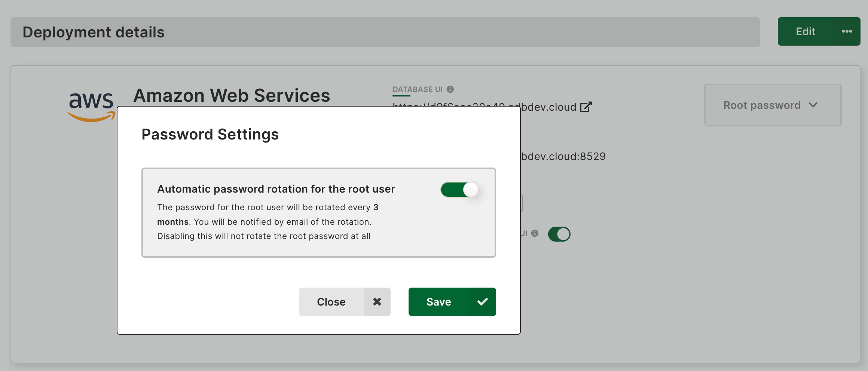868x371 pixels.
Task: Click the endpoint text ending cloud:8529
Action: [x=563, y=156]
